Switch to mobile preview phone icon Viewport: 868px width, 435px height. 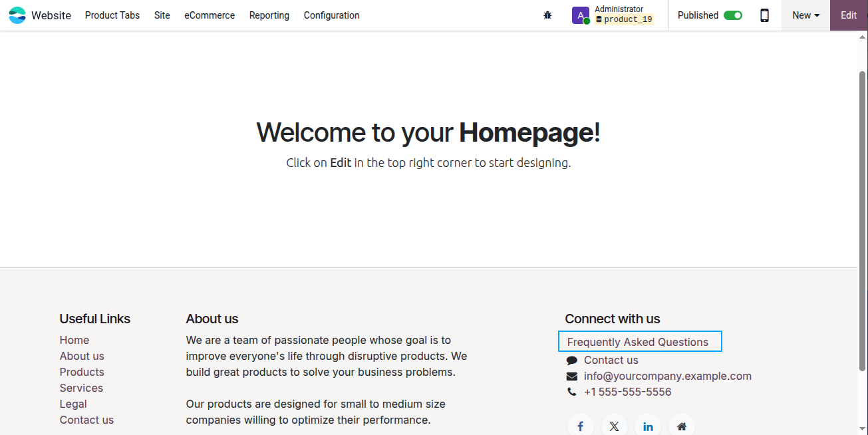[764, 15]
